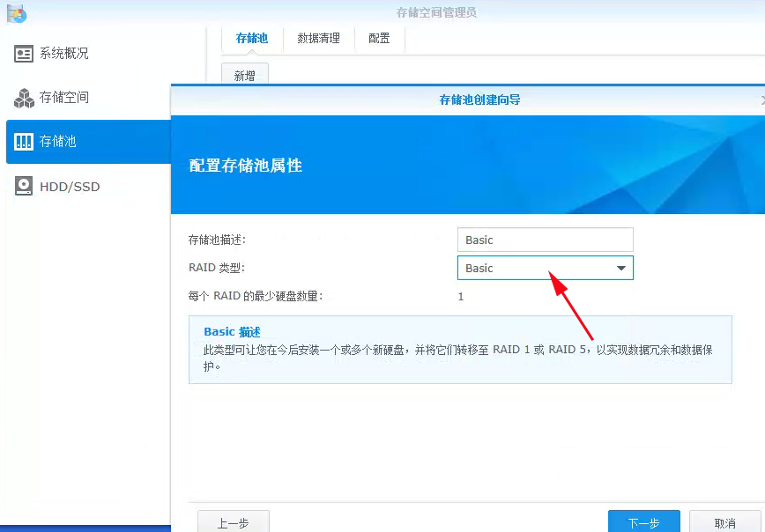Click the 存储空间 cubes icon in sidebar
Screen dimensions: 765x532
click(24, 98)
